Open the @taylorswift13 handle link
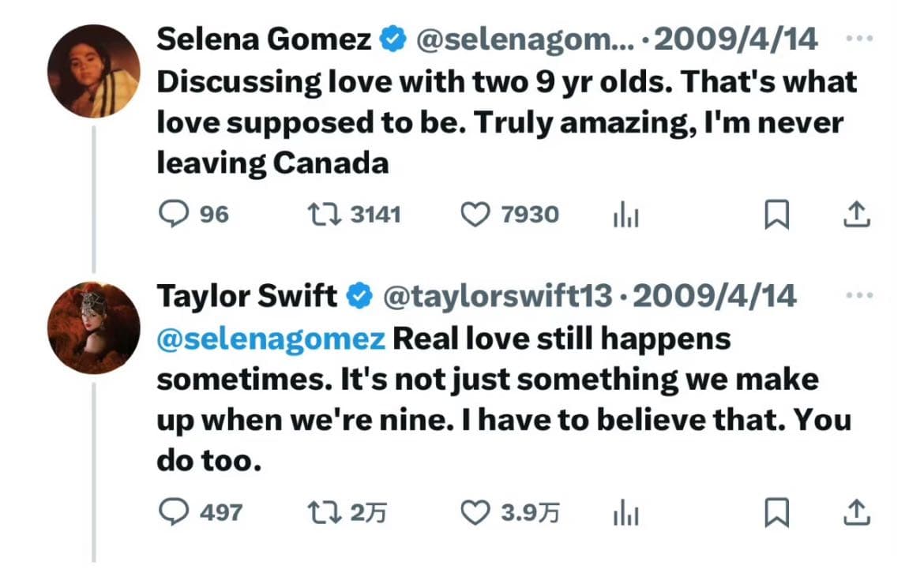The width and height of the screenshot is (924, 569). pyautogui.click(x=498, y=296)
